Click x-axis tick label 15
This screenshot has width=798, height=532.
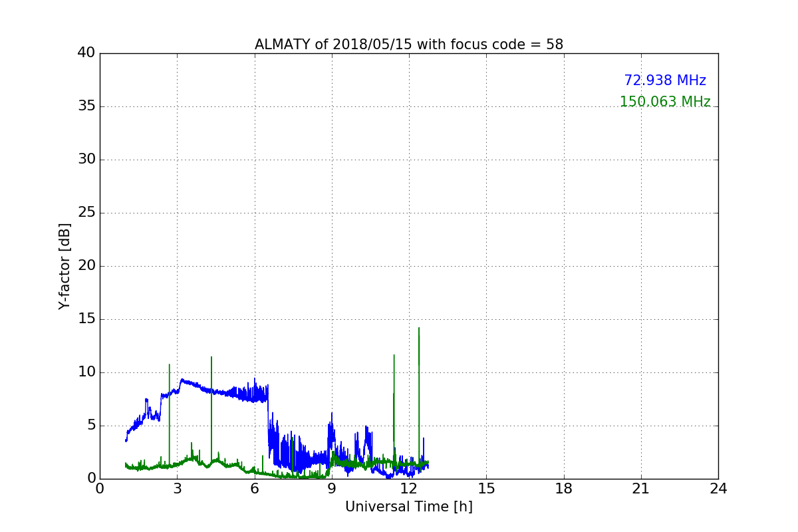click(x=486, y=489)
